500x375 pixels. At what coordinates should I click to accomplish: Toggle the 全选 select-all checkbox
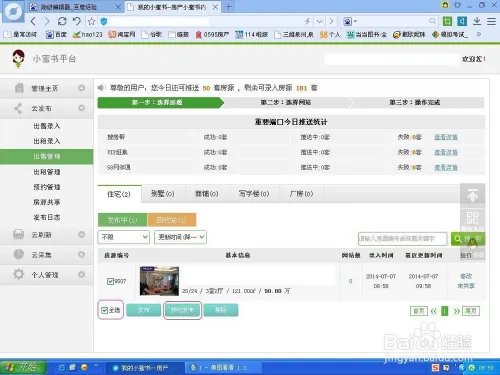(104, 310)
